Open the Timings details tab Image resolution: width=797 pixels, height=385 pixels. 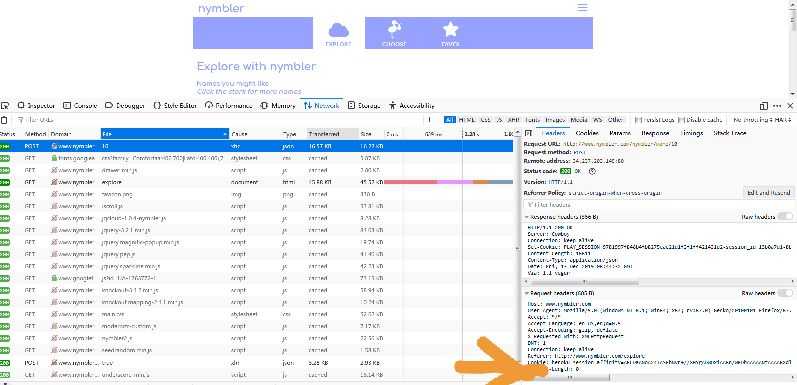[x=692, y=133]
